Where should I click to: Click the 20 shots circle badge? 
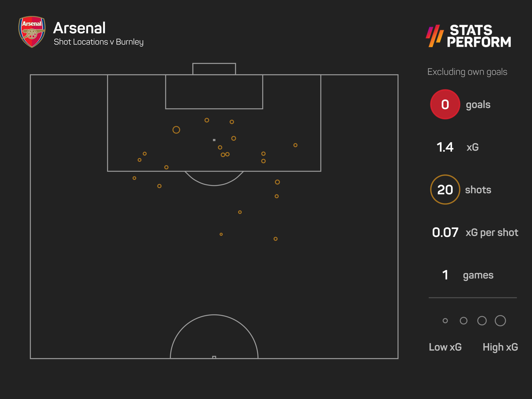445,190
